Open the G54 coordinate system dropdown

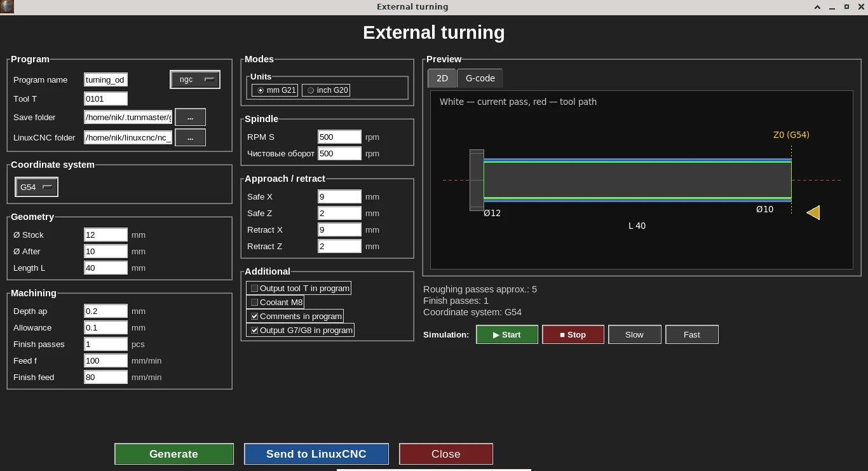[36, 188]
